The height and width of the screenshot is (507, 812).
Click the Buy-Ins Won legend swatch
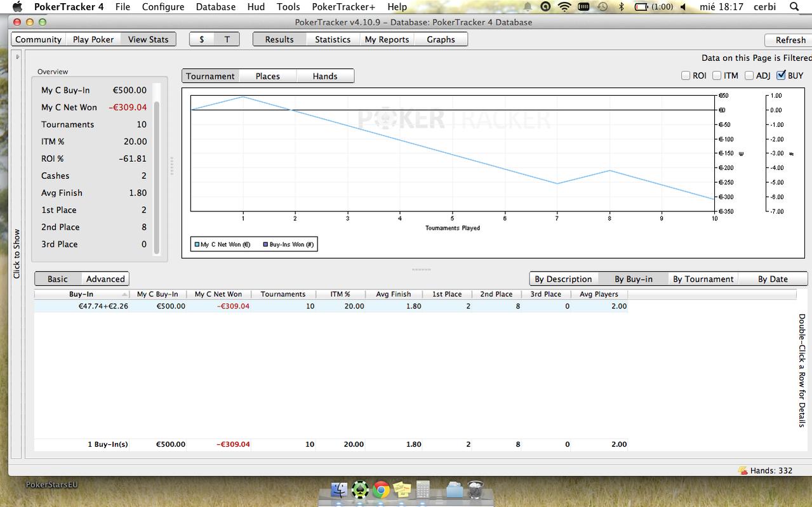(x=265, y=244)
